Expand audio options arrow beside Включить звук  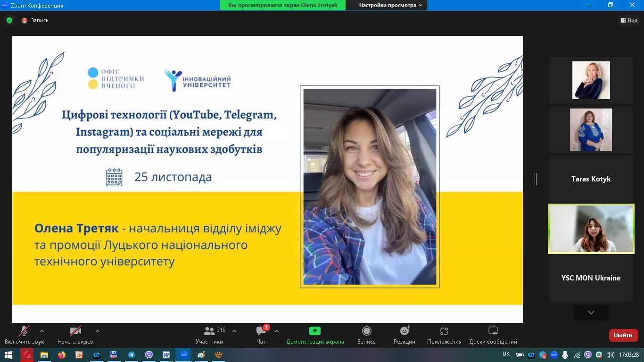coord(42,331)
